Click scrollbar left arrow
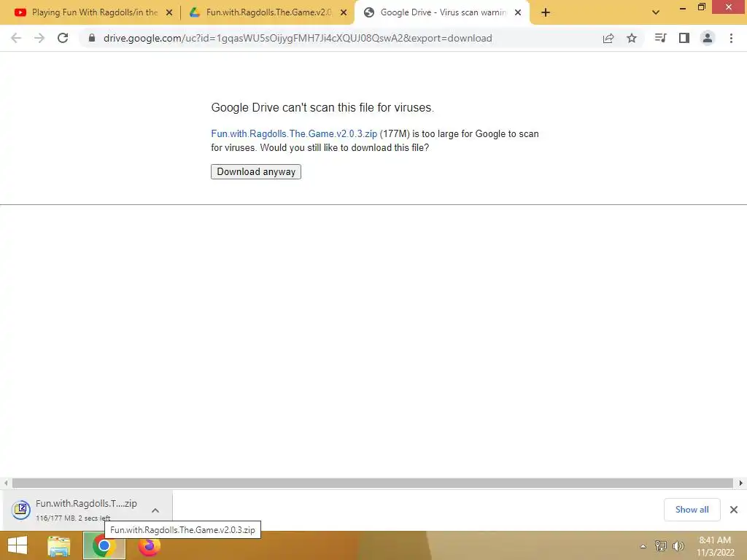Image resolution: width=747 pixels, height=560 pixels. pos(6,483)
